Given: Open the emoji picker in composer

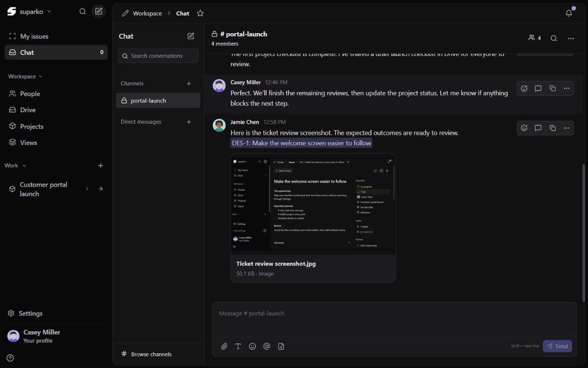Looking at the screenshot, I should tap(252, 346).
